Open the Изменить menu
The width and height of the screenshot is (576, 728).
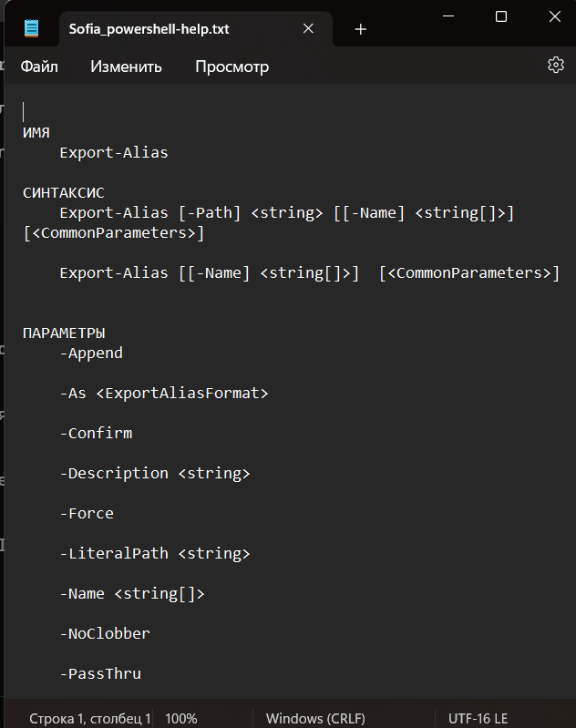pyautogui.click(x=126, y=67)
